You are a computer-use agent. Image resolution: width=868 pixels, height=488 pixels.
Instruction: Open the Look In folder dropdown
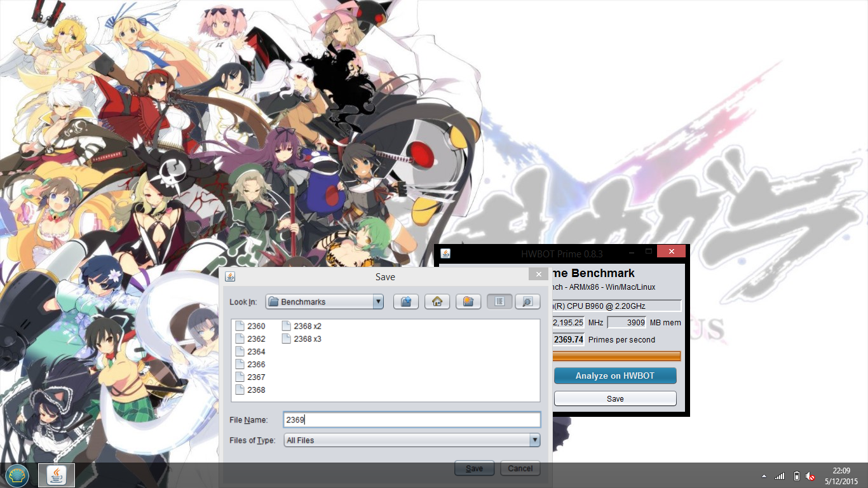point(325,302)
